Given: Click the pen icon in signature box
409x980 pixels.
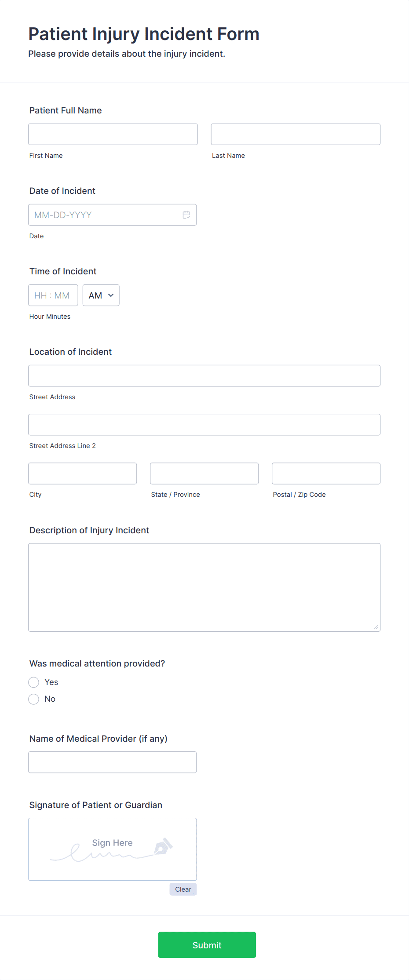Looking at the screenshot, I should coord(164,846).
